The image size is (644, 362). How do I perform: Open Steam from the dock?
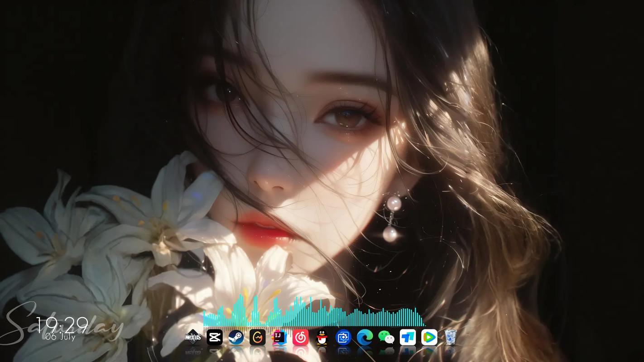click(236, 337)
